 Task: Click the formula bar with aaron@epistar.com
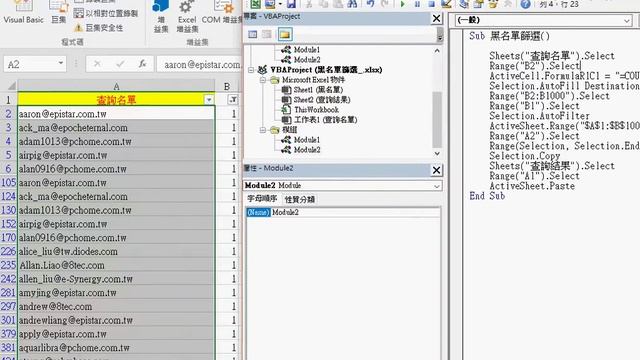tap(200, 64)
